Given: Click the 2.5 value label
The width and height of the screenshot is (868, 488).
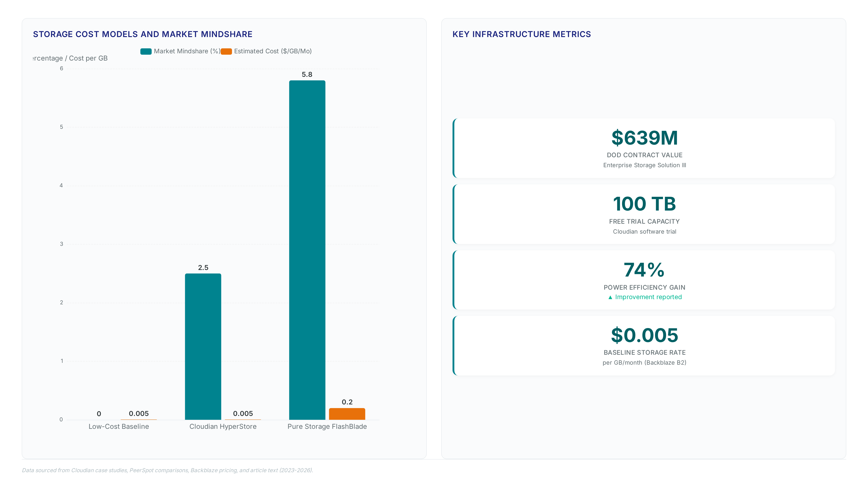Looking at the screenshot, I should [203, 267].
